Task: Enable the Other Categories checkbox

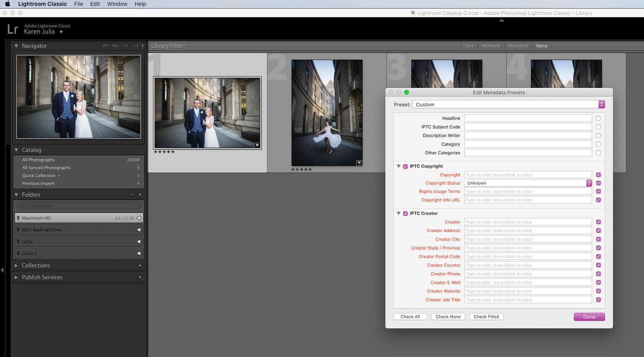Action: click(x=599, y=153)
